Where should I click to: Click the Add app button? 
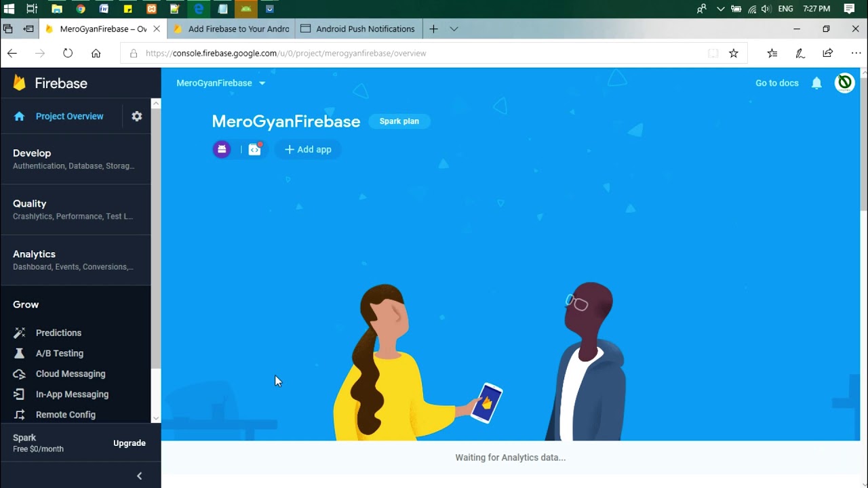pyautogui.click(x=308, y=149)
